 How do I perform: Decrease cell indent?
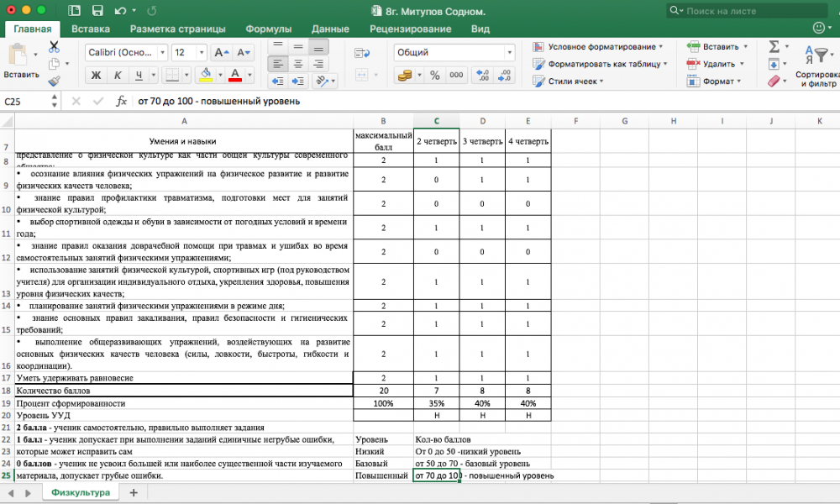pyautogui.click(x=277, y=81)
